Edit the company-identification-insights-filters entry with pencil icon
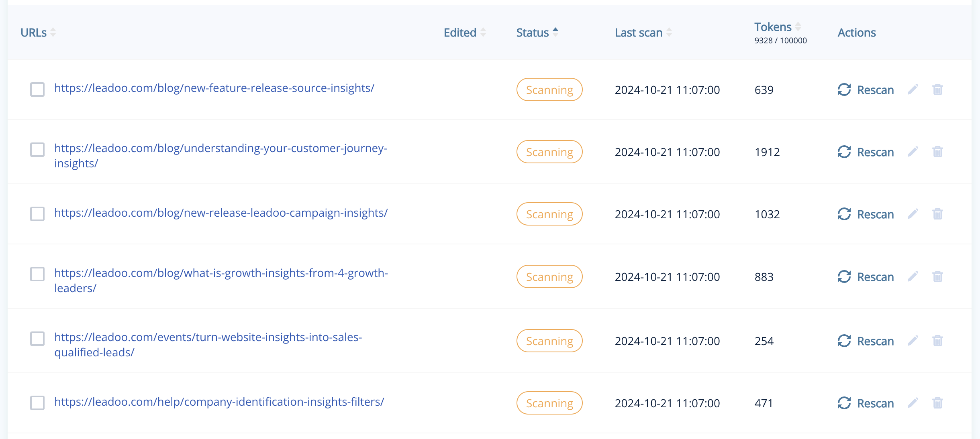Screen dimensions: 980x439 click(913, 403)
